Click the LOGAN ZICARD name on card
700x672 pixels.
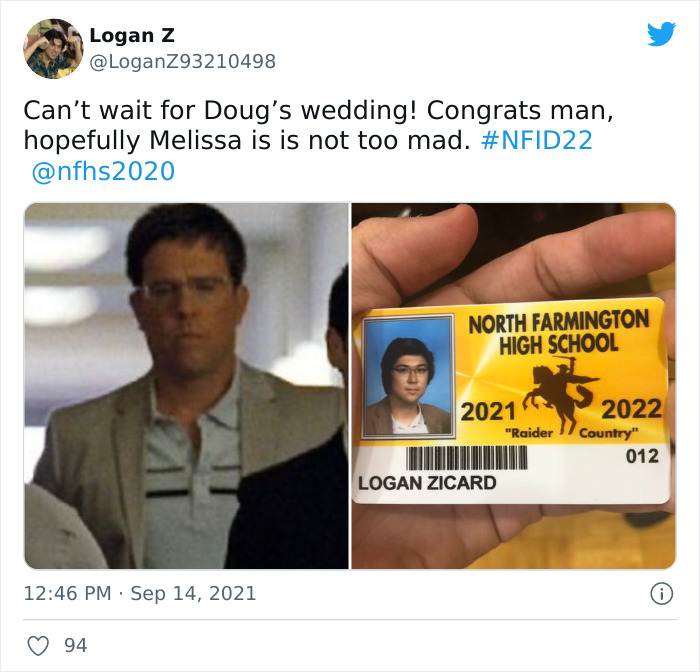427,483
